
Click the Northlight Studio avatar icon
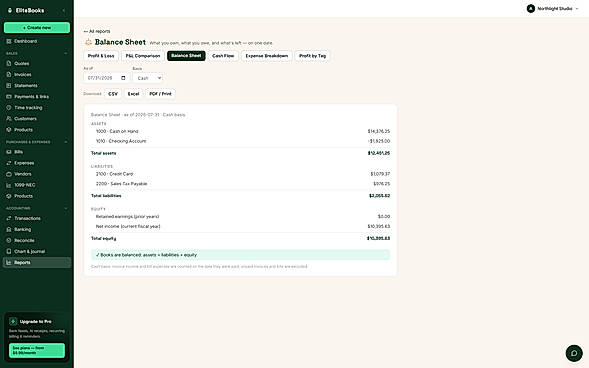pos(530,9)
